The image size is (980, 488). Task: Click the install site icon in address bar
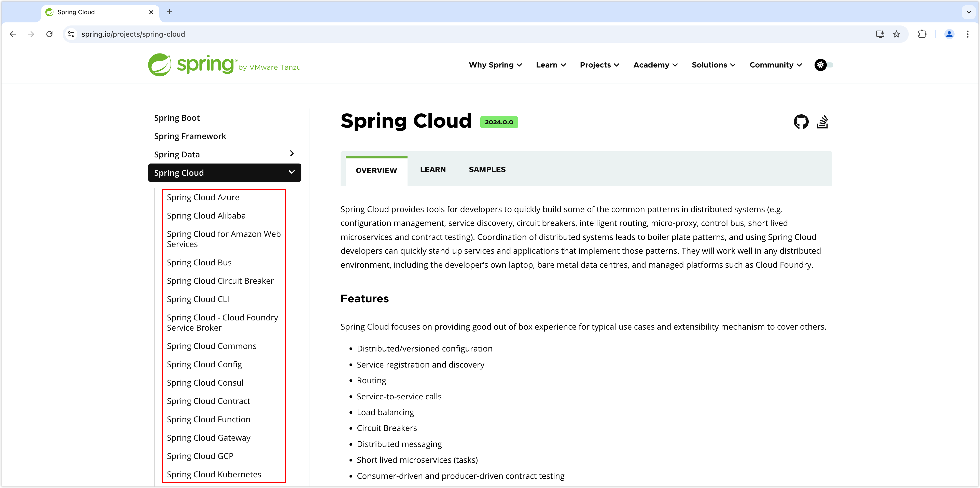[879, 34]
